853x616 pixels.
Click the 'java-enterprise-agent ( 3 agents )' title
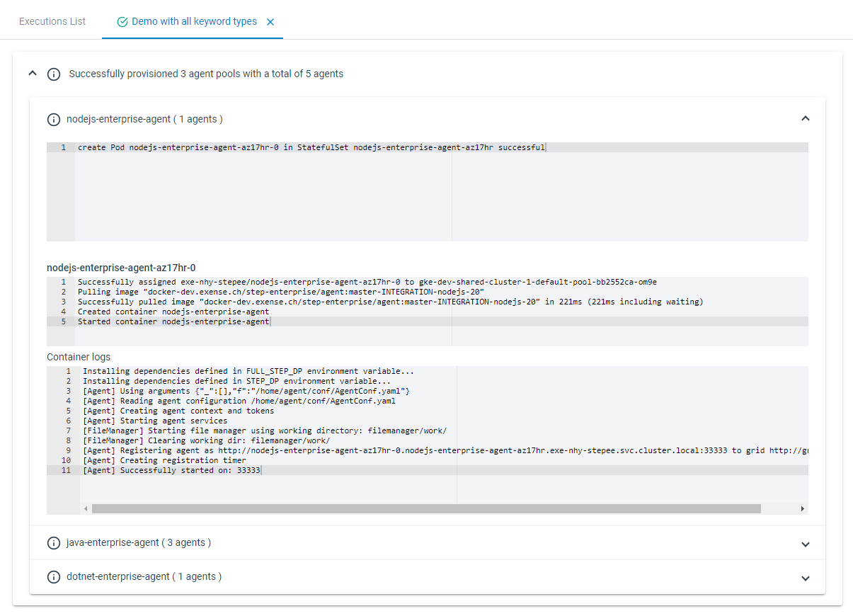pyautogui.click(x=139, y=542)
